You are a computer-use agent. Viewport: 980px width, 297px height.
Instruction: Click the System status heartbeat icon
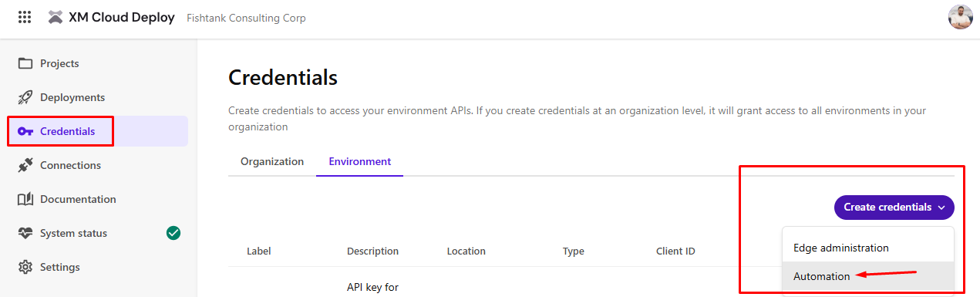pos(25,233)
